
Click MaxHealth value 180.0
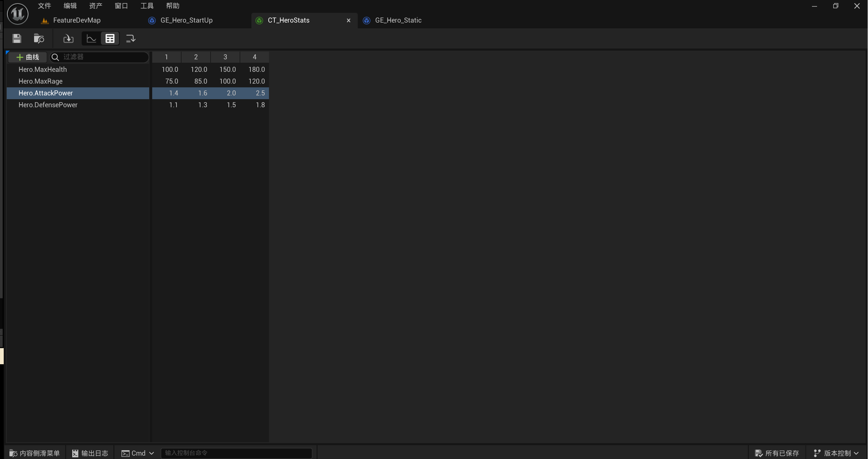click(256, 69)
